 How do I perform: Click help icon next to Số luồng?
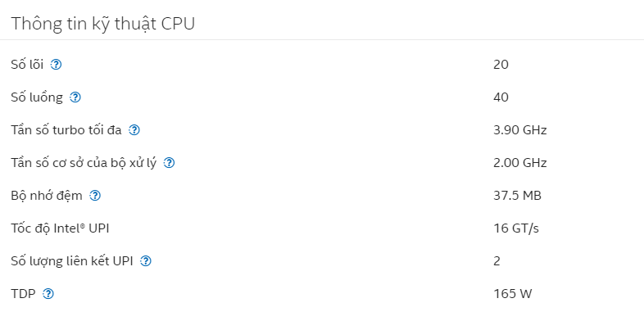click(75, 97)
